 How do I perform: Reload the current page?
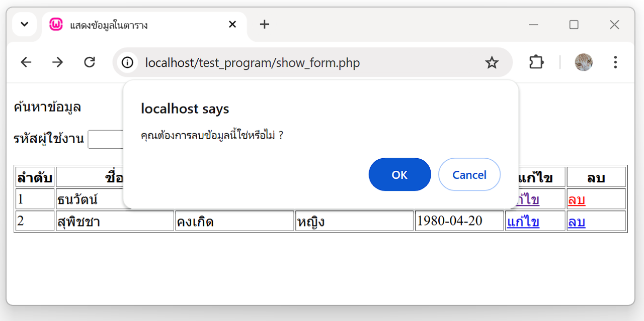(x=90, y=62)
